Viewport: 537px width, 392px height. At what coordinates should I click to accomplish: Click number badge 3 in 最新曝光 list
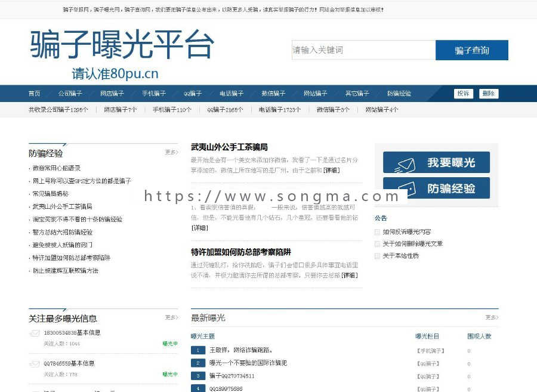198,375
